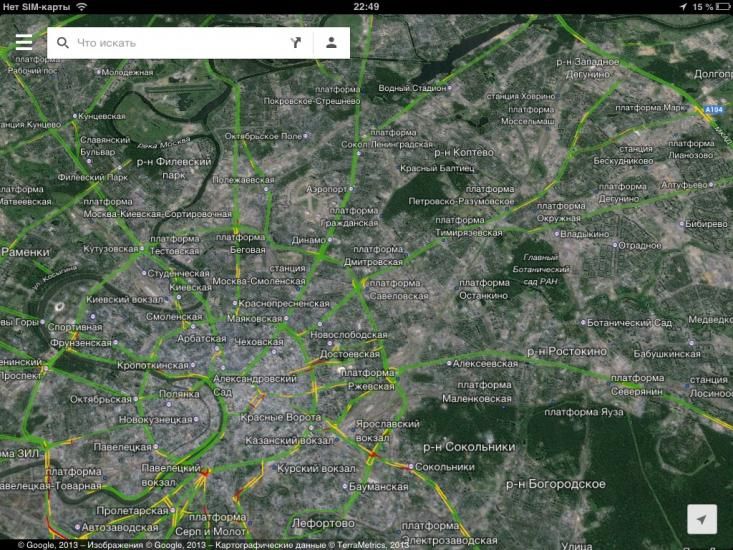
Task: Tap the 'Павелецкая' station label
Action: pos(122,447)
